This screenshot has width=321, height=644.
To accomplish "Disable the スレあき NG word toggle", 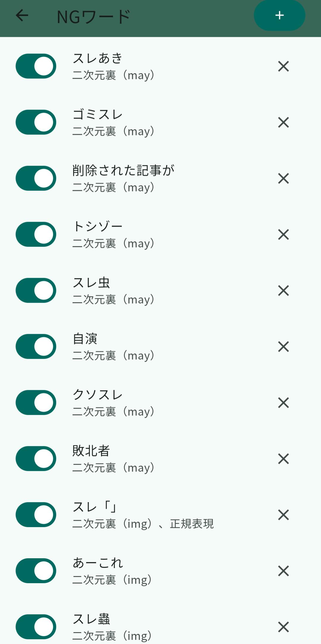I will click(36, 66).
